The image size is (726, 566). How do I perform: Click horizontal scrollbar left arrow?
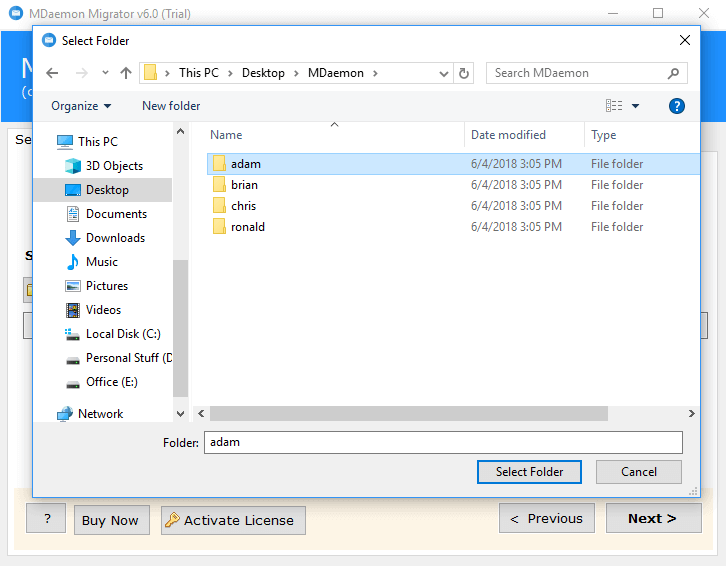(x=201, y=414)
